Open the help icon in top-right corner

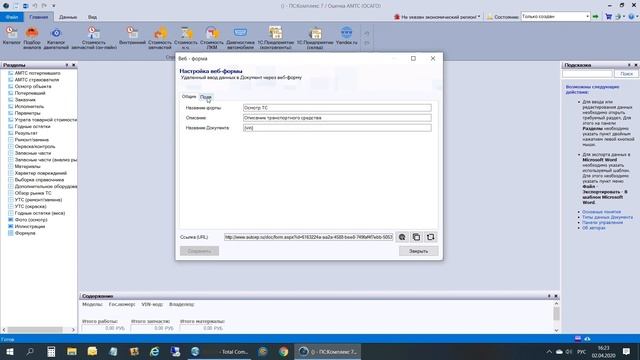pos(631,17)
